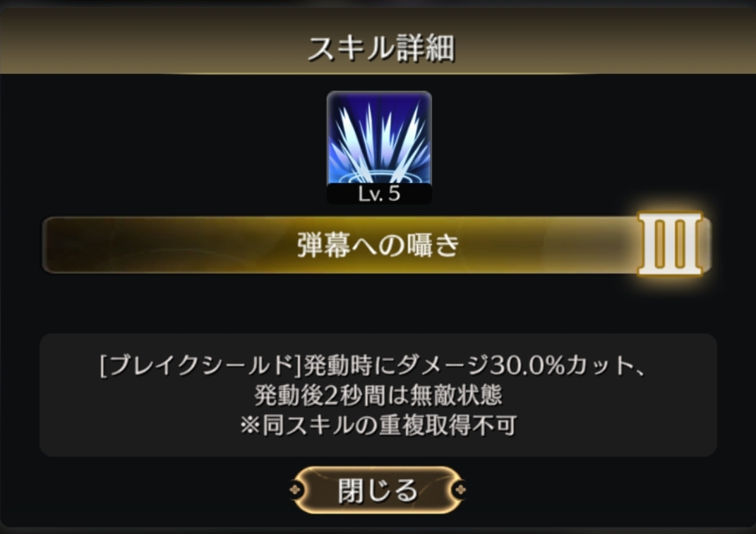Click the ※同スキルの重複取得不可 note

pos(378,425)
